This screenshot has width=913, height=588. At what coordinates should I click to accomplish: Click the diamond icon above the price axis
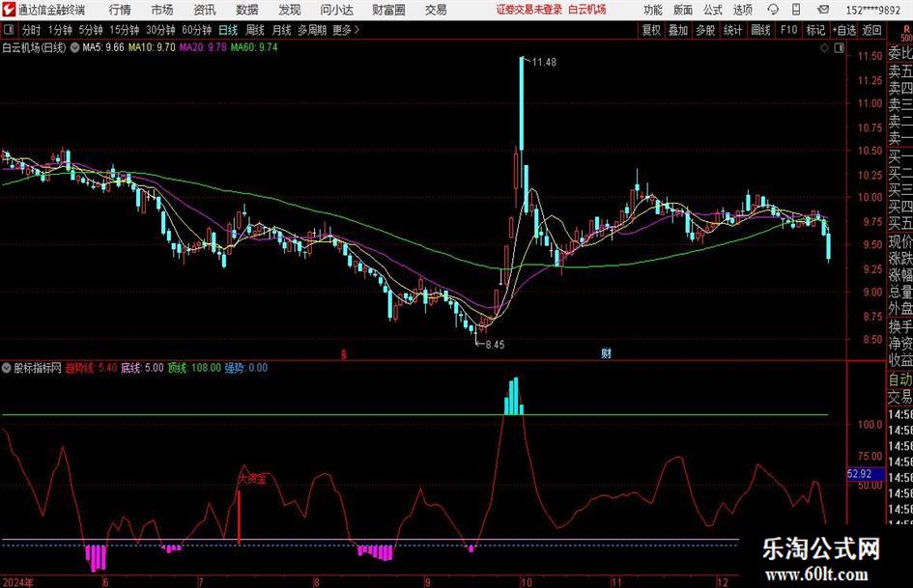click(824, 48)
